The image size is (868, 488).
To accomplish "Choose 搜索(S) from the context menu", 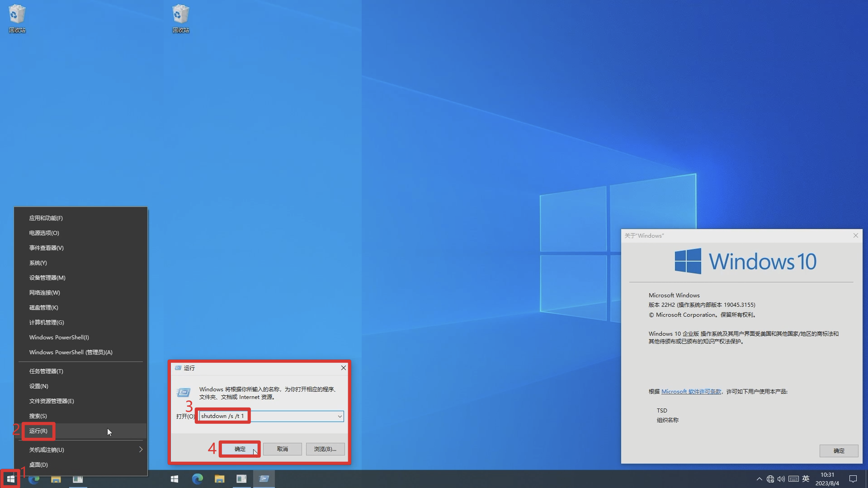I will pos(81,416).
